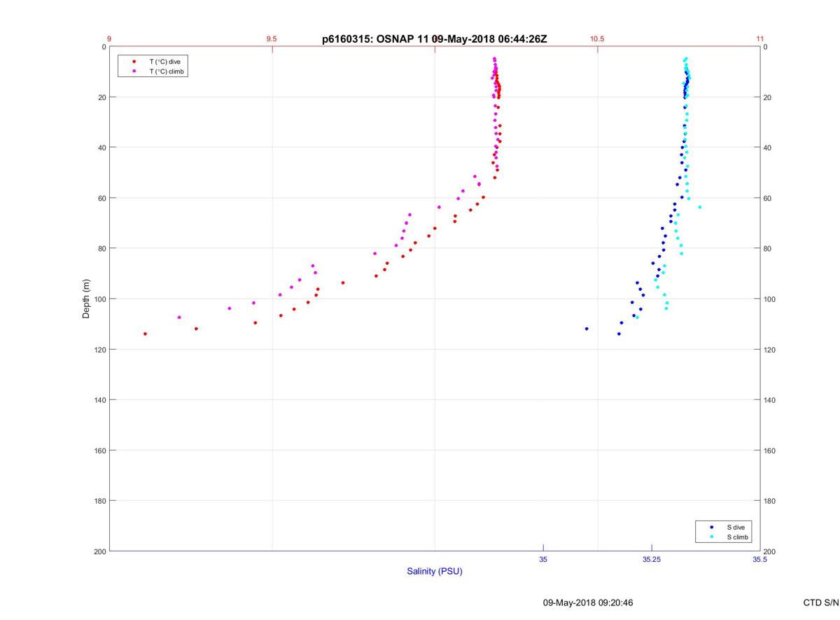The height and width of the screenshot is (620, 840).
Task: Click the 10.5 temperature tick label
Action: click(597, 39)
